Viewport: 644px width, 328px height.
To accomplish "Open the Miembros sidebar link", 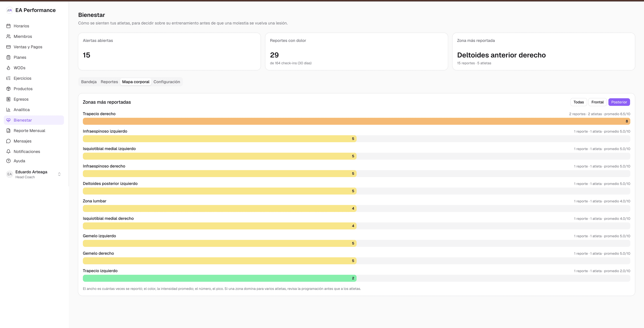I will click(x=34, y=37).
